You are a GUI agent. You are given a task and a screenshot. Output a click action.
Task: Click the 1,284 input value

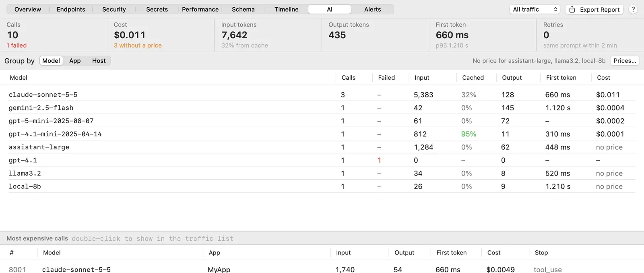[423, 147]
